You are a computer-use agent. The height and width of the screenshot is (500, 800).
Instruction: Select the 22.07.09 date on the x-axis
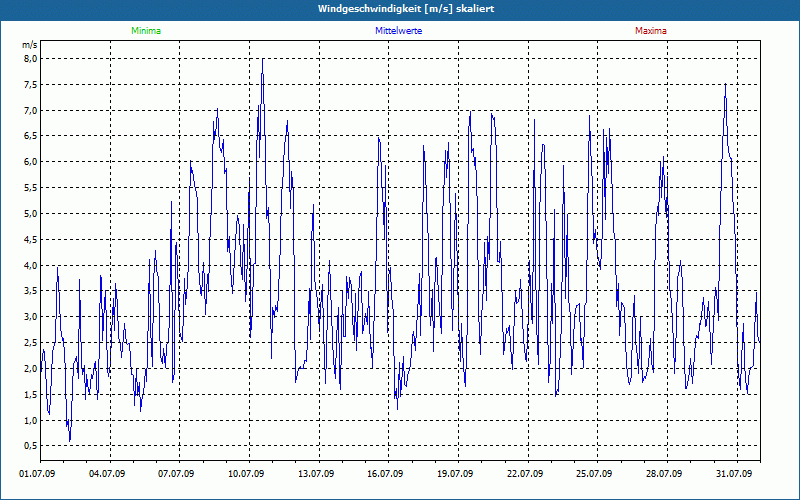tap(525, 474)
